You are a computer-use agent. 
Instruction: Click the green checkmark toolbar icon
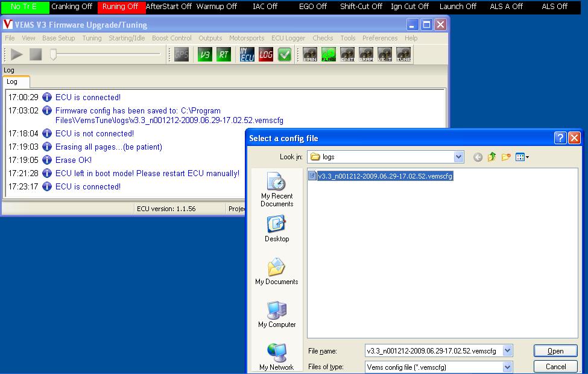285,55
